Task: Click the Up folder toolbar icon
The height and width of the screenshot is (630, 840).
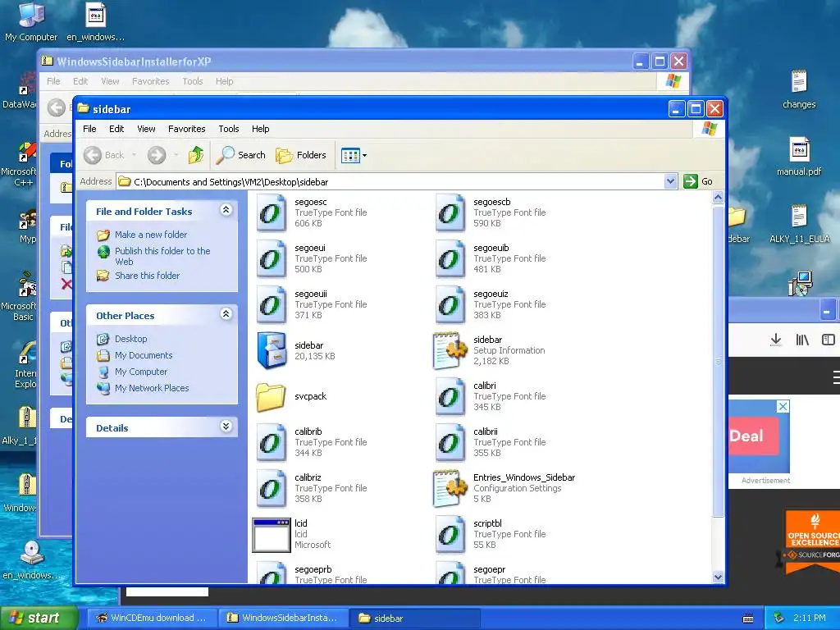Action: point(196,155)
